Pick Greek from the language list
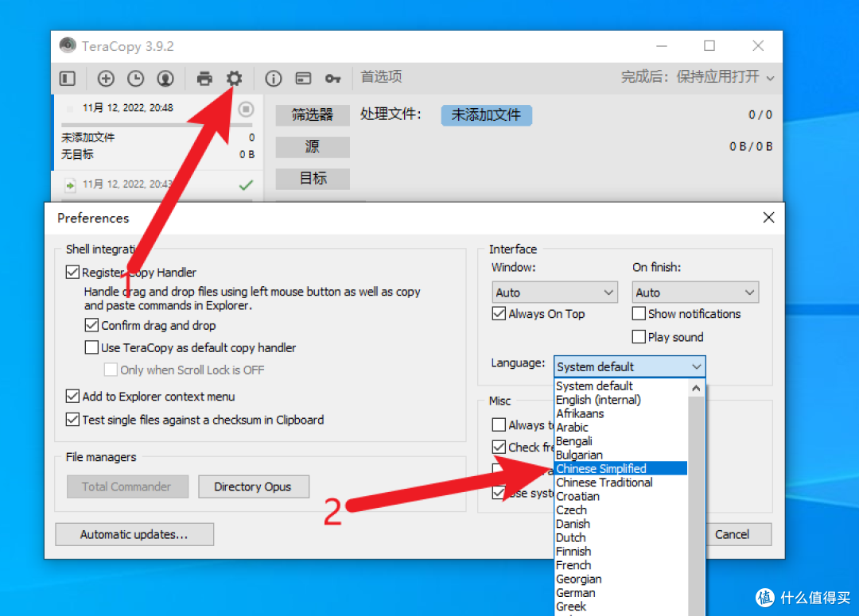Viewport: 859px width, 616px height. click(x=620, y=606)
